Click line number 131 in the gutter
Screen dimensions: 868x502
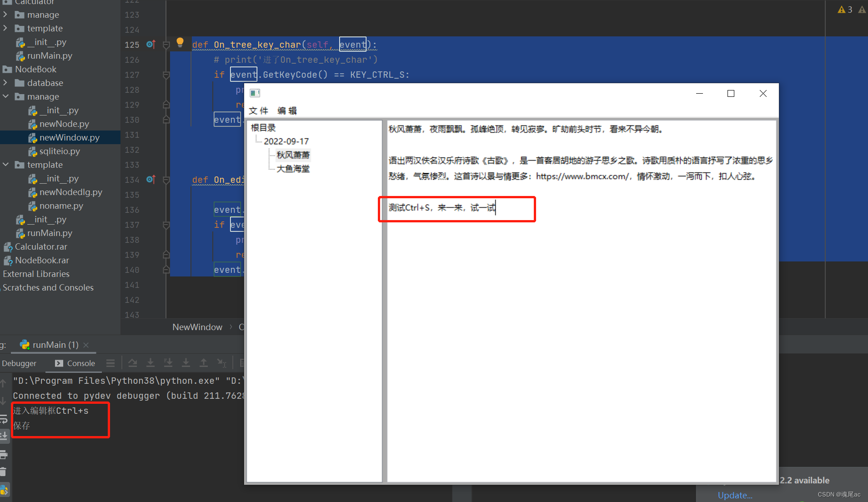coord(132,135)
